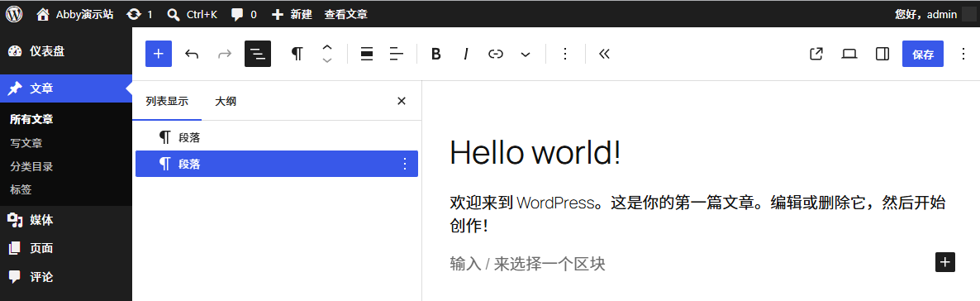This screenshot has height=301, width=980.
Task: Collapse block toolbar with double chevron
Action: click(604, 54)
